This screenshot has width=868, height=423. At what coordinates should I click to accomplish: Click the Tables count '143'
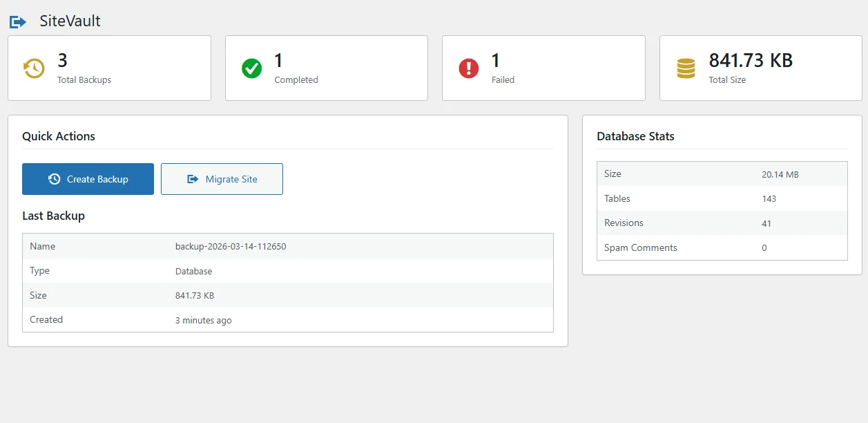tap(769, 199)
